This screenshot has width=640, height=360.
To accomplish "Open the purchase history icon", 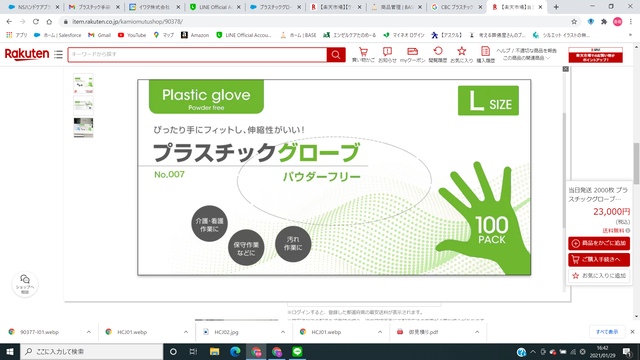I will (x=485, y=54).
